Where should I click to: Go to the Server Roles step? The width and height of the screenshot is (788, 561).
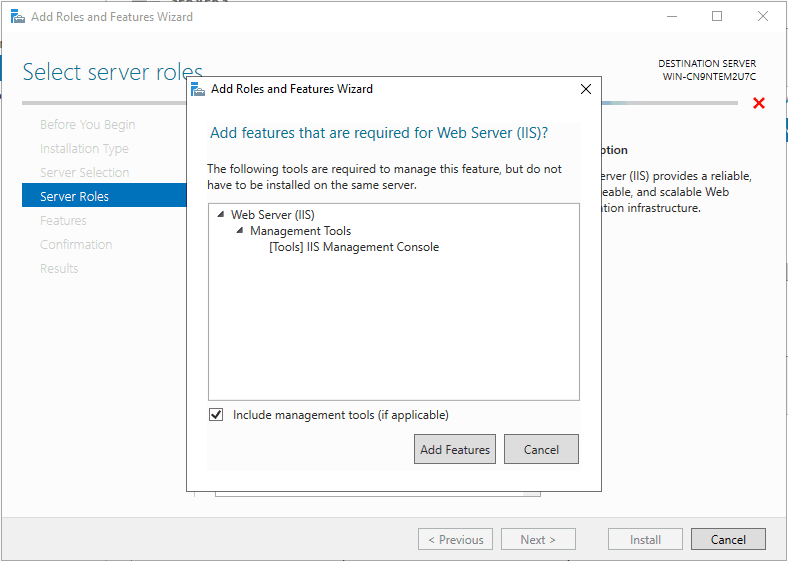[x=75, y=197]
